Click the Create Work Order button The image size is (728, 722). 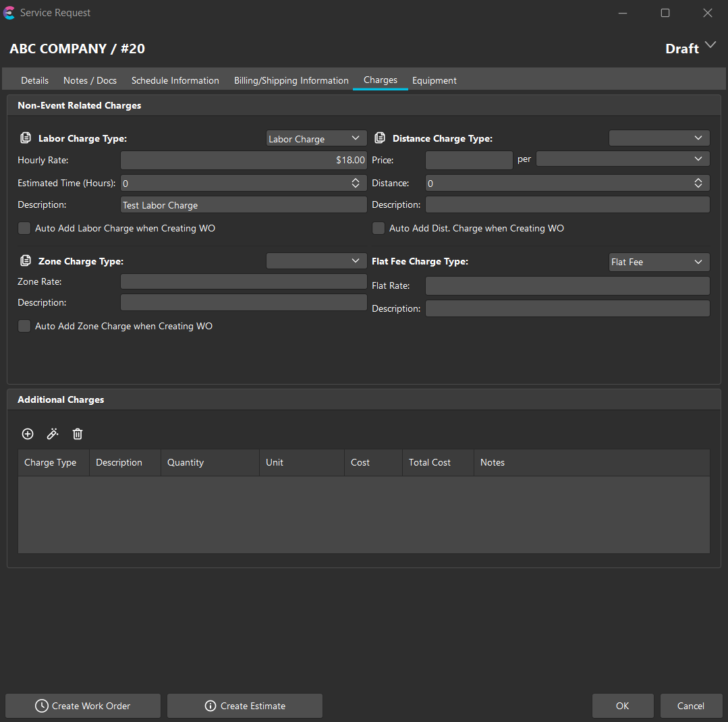tap(83, 706)
